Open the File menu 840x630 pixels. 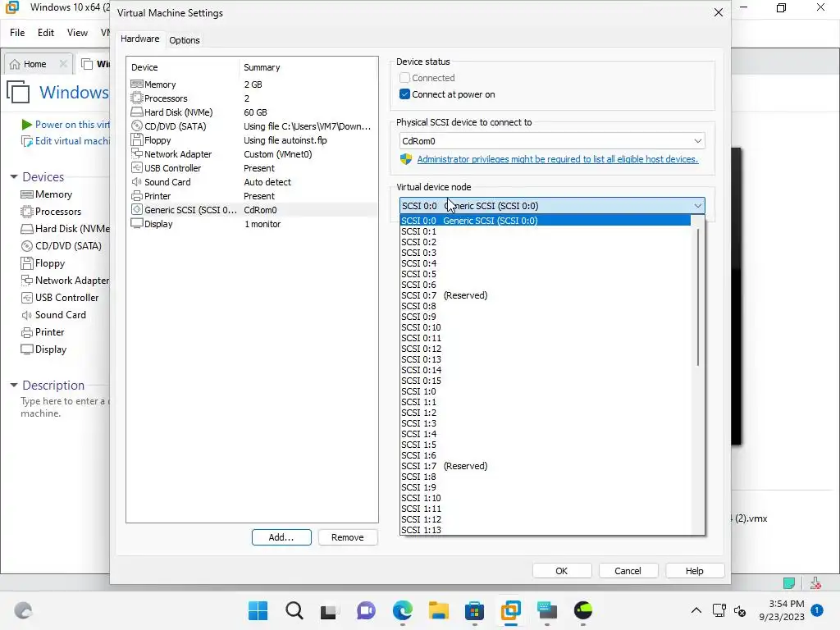[17, 33]
